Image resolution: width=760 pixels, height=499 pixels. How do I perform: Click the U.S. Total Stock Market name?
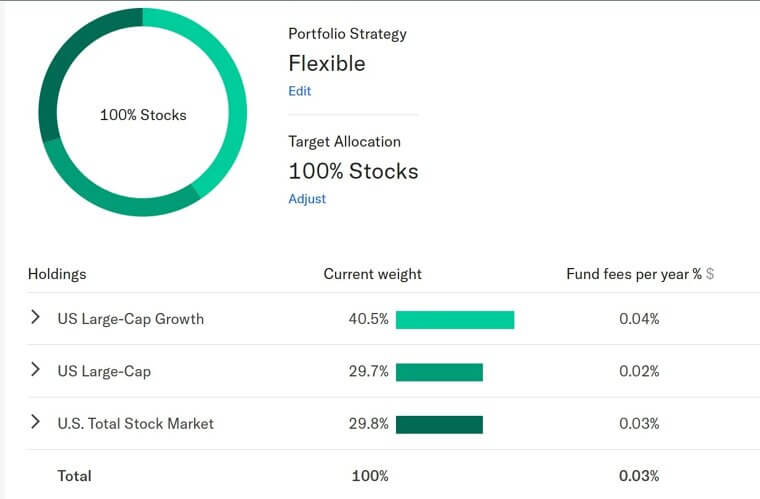point(135,423)
